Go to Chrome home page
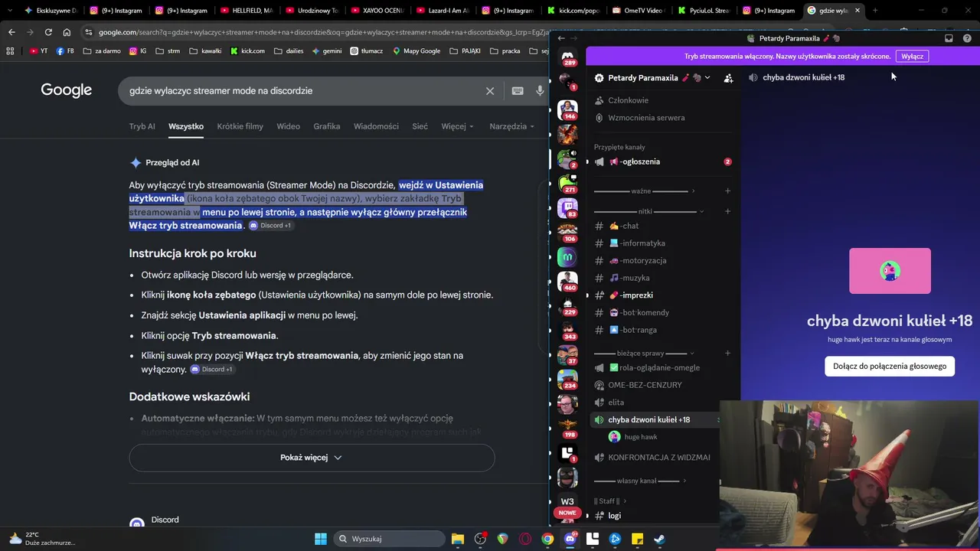The image size is (980, 551). [x=67, y=32]
